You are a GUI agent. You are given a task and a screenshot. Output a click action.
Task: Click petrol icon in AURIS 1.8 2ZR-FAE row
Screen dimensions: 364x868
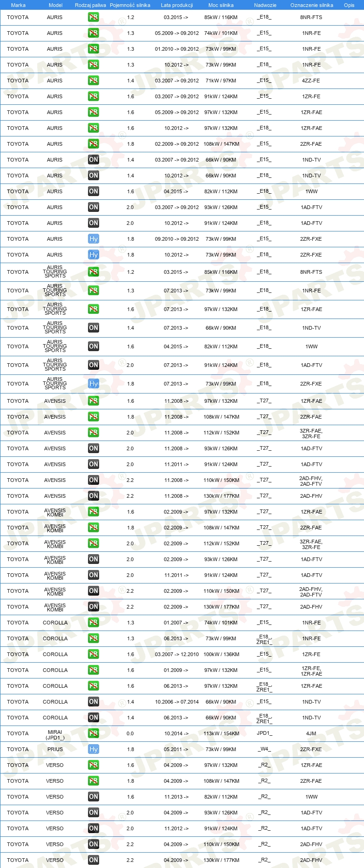tap(93, 144)
